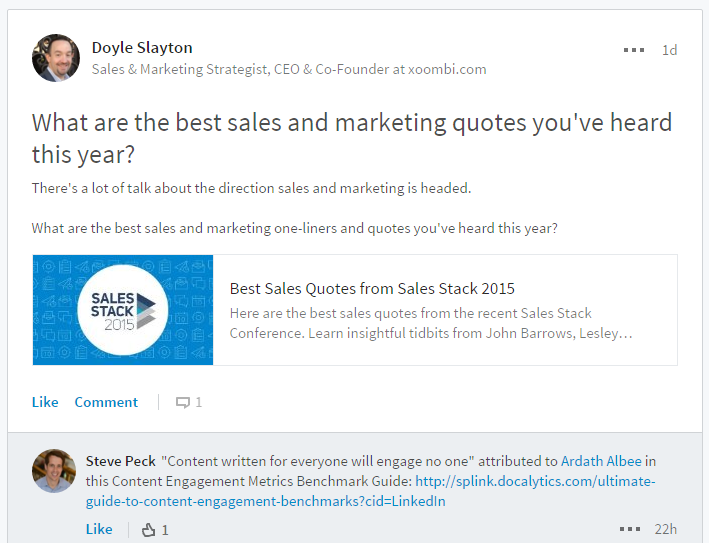
Task: Click the comment's 22h timestamp
Action: 666,529
